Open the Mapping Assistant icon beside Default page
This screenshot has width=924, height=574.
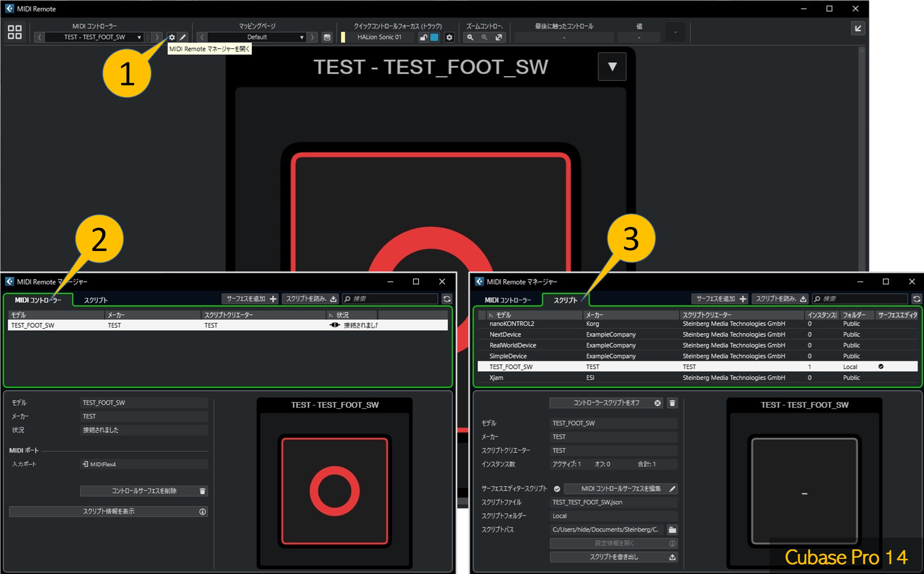327,37
